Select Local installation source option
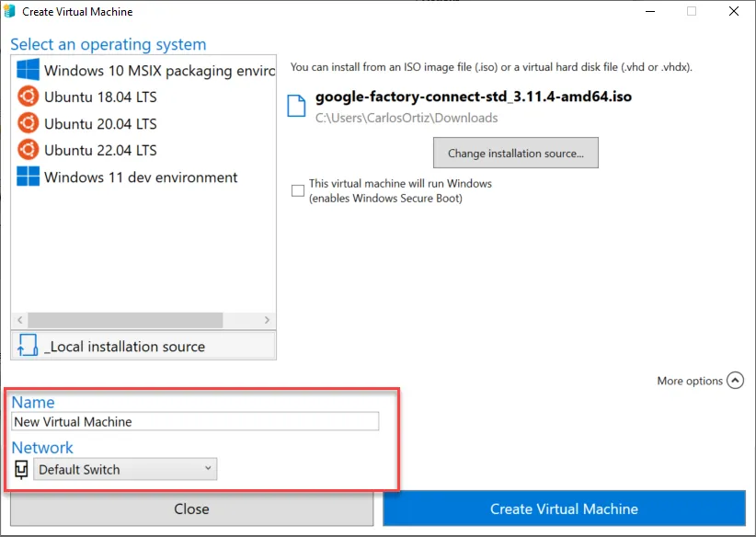The height and width of the screenshot is (537, 756). click(x=143, y=346)
